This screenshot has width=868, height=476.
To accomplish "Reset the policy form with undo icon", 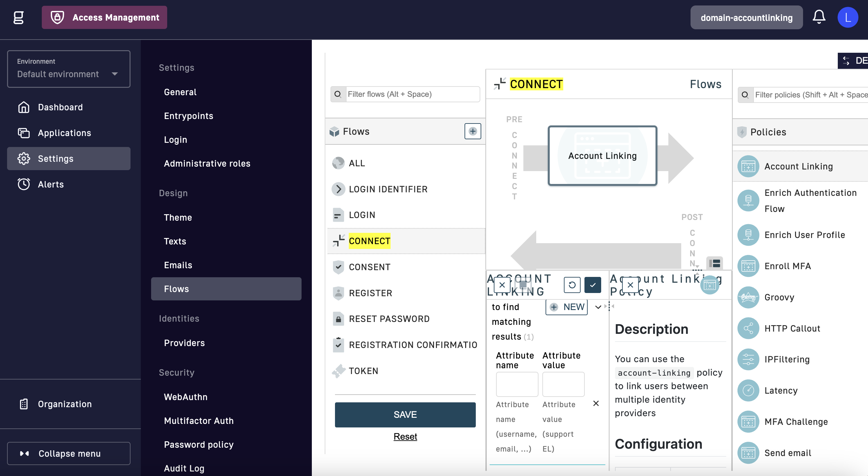I will (x=572, y=285).
